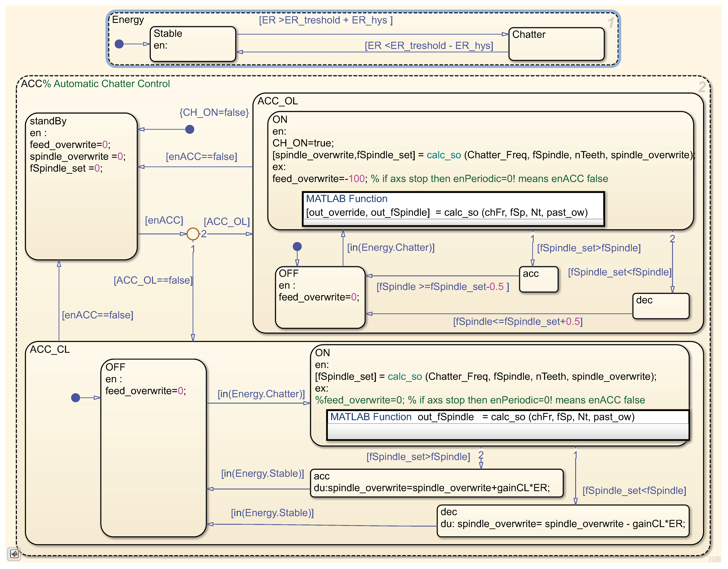Click default transition dot above ACC_OL OFF state

click(297, 247)
